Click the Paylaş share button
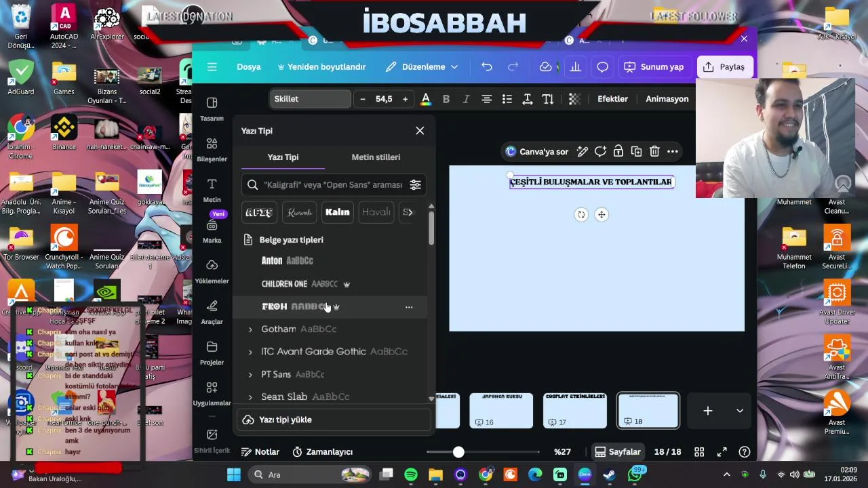Image resolution: width=868 pixels, height=488 pixels. [724, 66]
